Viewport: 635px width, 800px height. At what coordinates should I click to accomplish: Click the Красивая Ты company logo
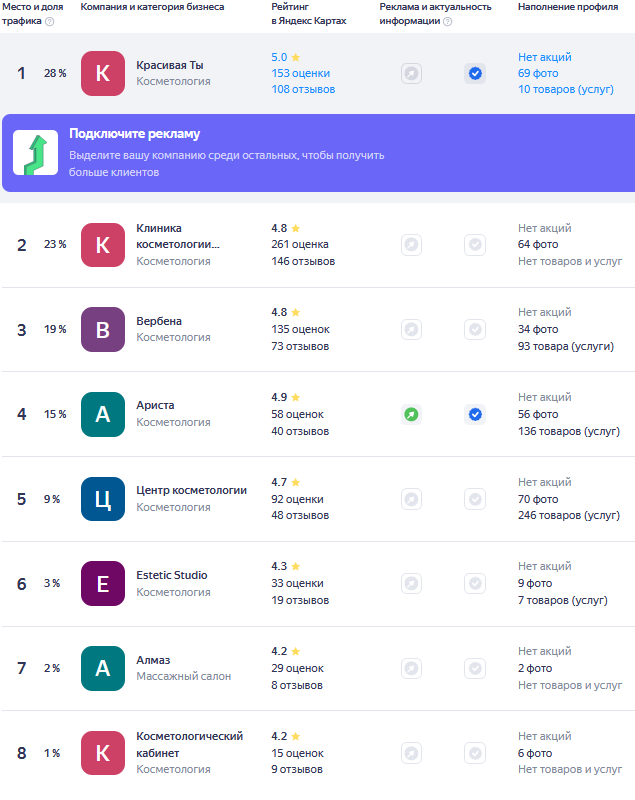pos(103,73)
